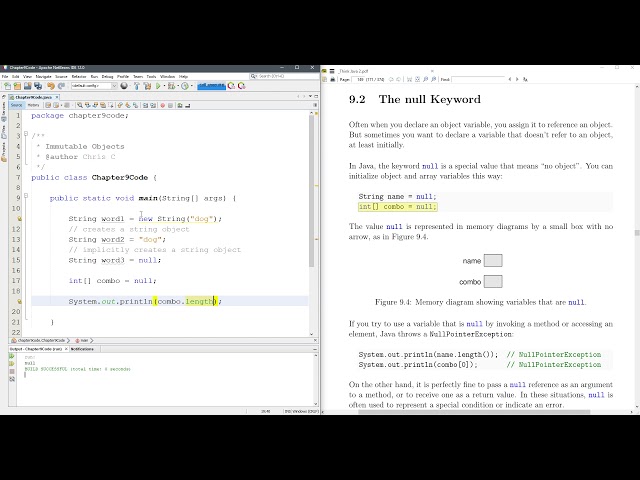Click the Find Selection magnifier icon in editor toolbar

point(80,105)
